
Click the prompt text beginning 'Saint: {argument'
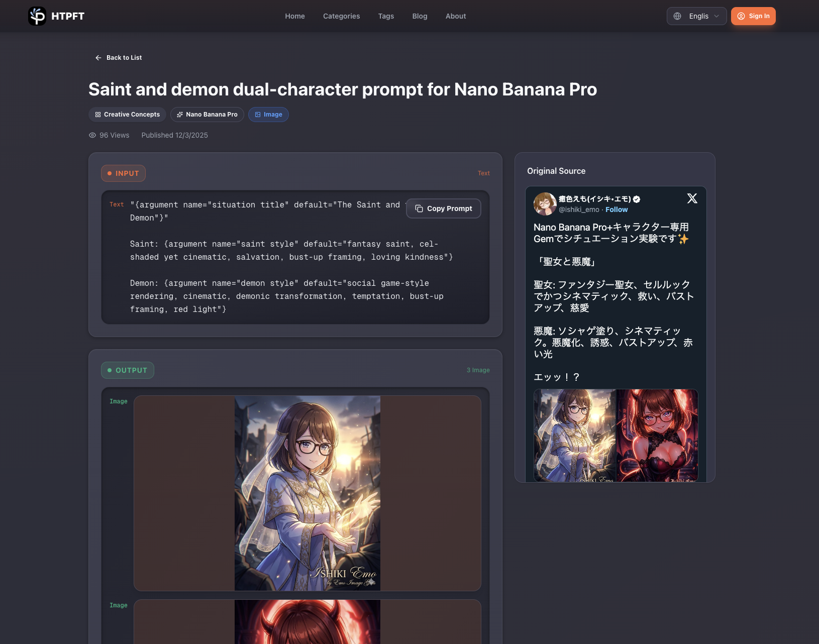click(x=291, y=251)
